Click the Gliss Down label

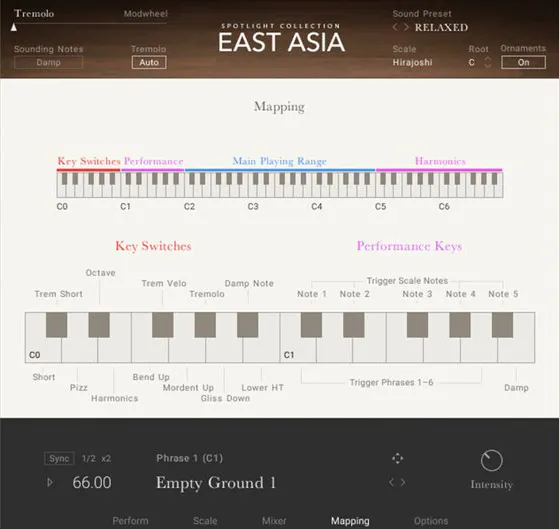[225, 398]
